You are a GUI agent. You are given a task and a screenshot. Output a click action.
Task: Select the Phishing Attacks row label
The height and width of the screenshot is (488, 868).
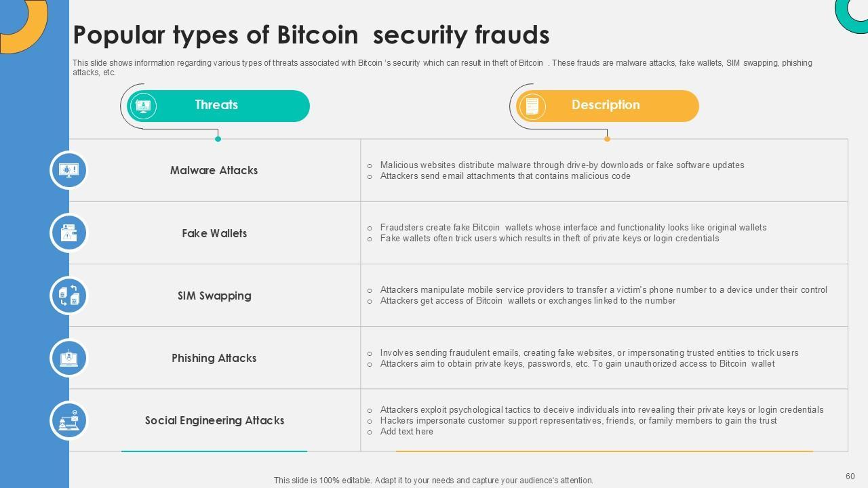[x=214, y=358]
